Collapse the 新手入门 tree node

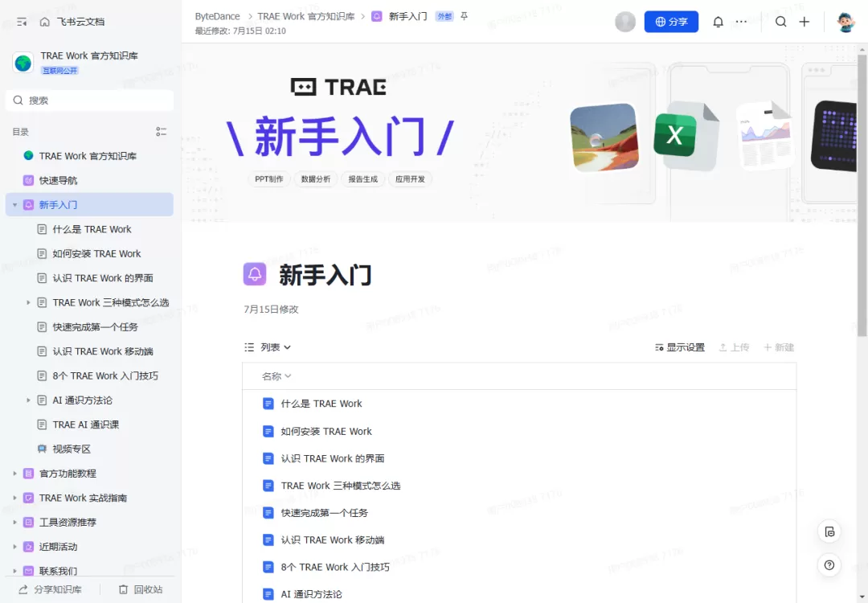point(15,205)
